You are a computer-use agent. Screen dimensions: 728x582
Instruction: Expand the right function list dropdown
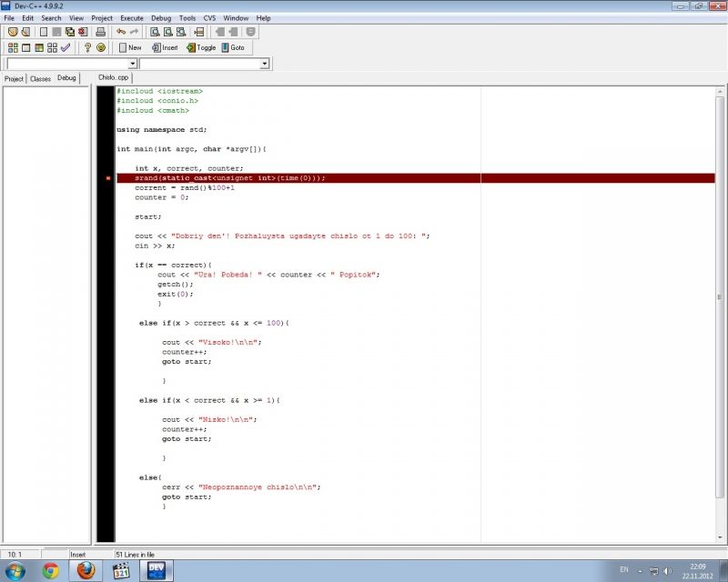coord(265,64)
